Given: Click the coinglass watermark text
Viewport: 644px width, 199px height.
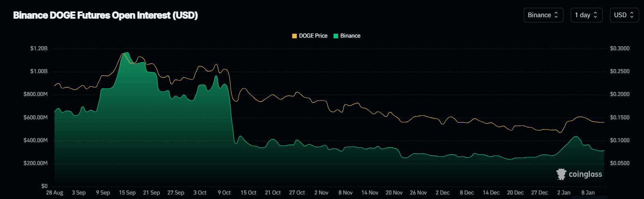Looking at the screenshot, I should (x=585, y=174).
